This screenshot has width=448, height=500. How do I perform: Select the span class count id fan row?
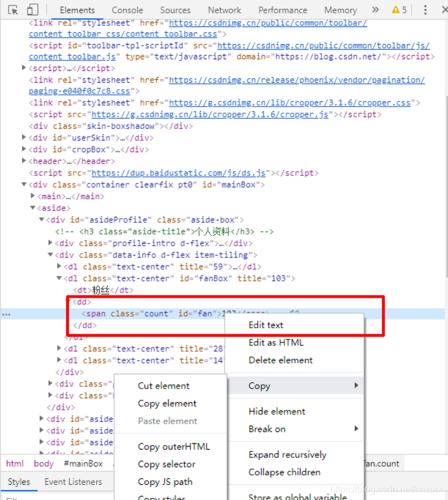223,314
